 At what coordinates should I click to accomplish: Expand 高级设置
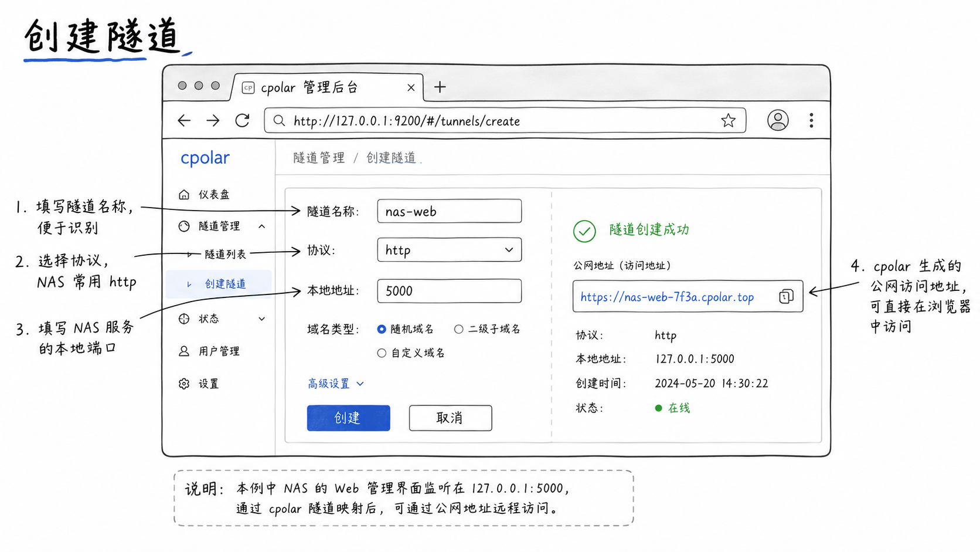tap(336, 384)
